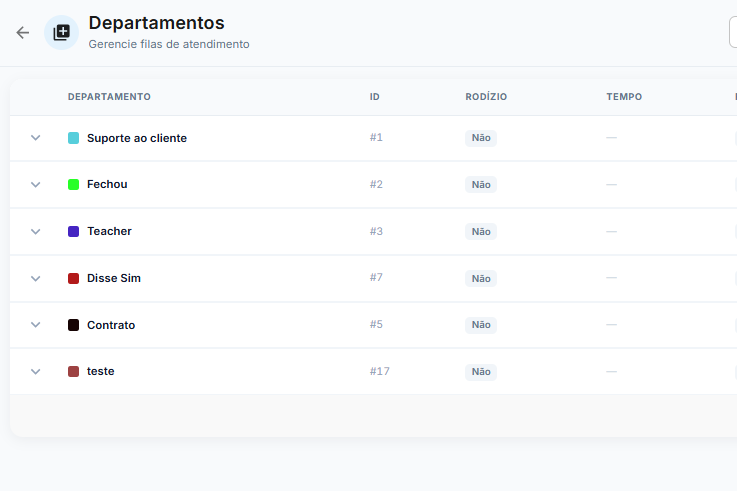Expand the teste department row
Viewport: 737px width, 491px height.
point(36,372)
